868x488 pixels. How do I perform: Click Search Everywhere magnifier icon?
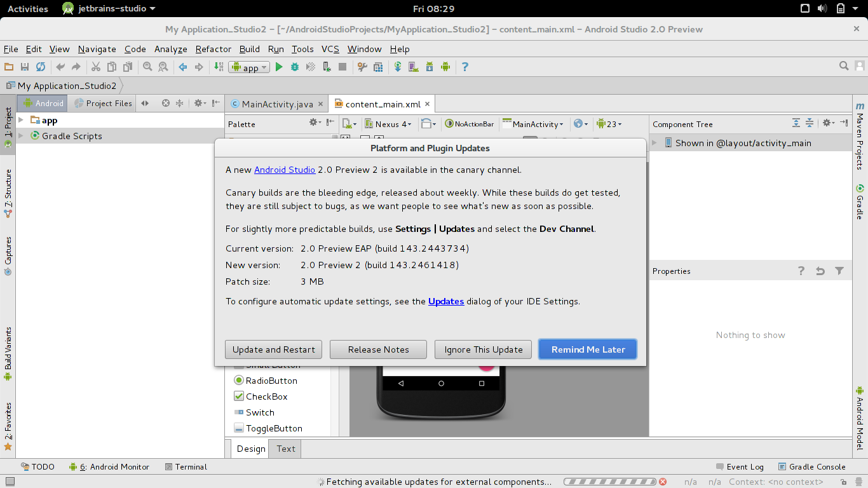tap(844, 66)
